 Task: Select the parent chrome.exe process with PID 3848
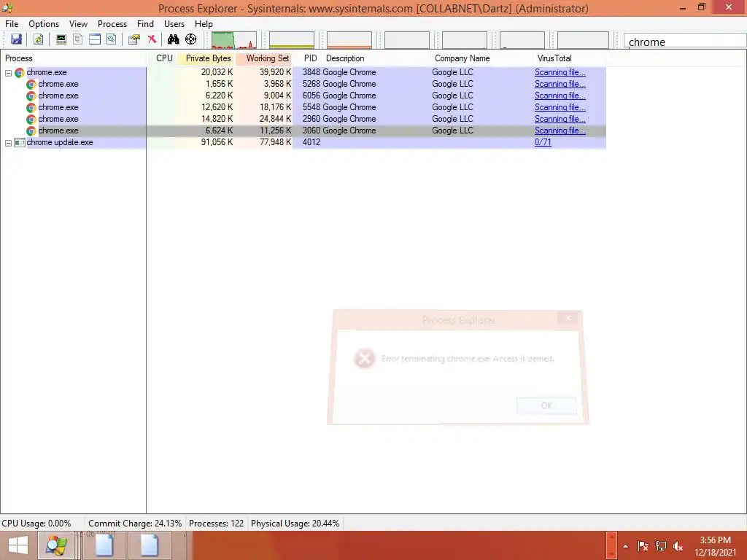pos(303,72)
